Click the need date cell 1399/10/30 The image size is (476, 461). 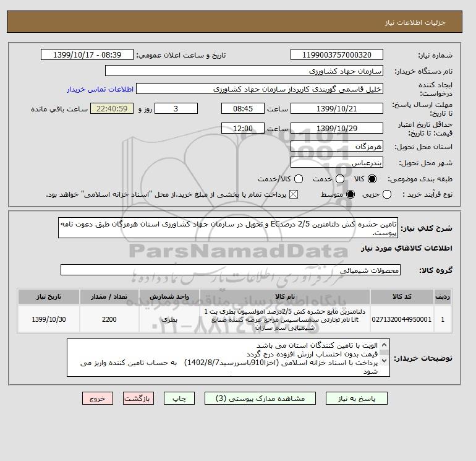click(49, 319)
